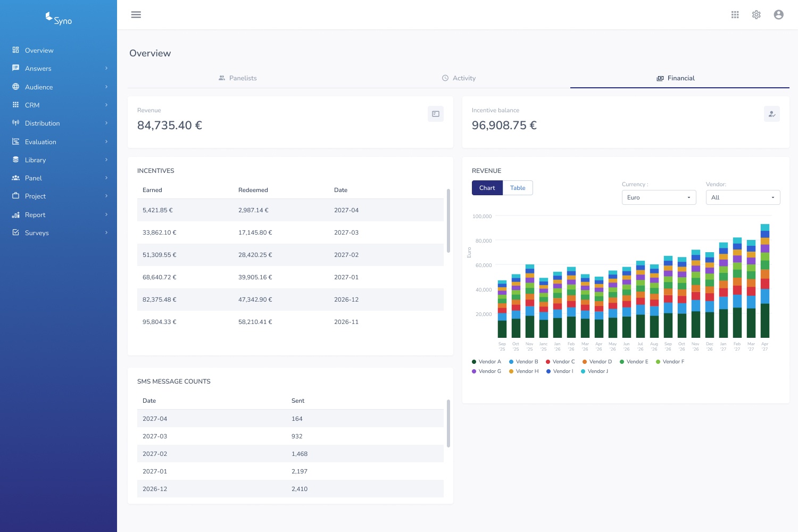This screenshot has width=798, height=532.
Task: Open the user account icon
Action: pyautogui.click(x=779, y=15)
